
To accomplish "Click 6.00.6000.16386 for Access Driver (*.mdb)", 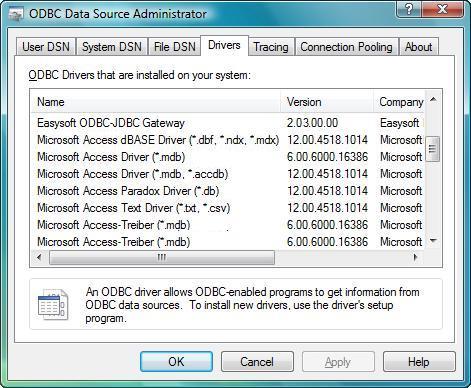I will click(327, 157).
